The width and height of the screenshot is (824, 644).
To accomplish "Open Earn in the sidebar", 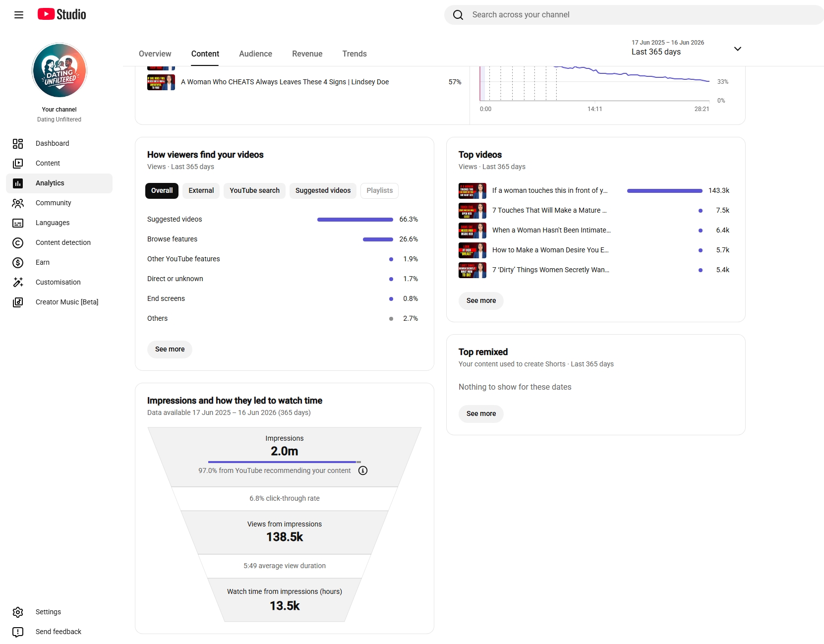I will pyautogui.click(x=59, y=263).
